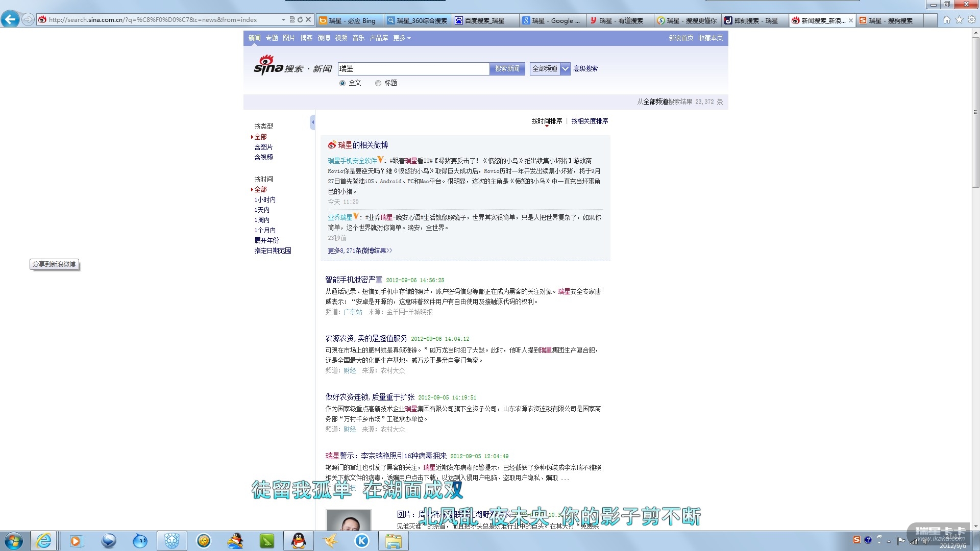Open Windows Start orb

point(14,541)
